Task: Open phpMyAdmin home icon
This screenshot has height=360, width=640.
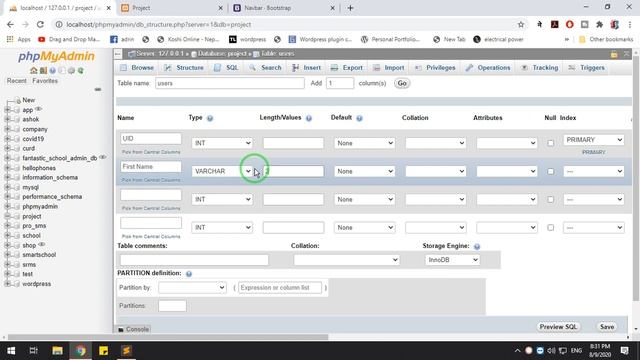Action: coord(34,71)
